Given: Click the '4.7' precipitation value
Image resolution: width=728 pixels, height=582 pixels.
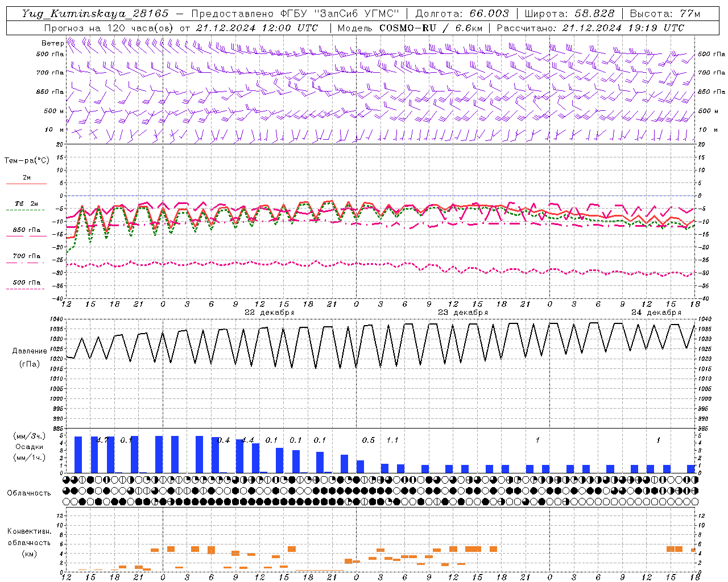Looking at the screenshot, I should click(x=104, y=440).
